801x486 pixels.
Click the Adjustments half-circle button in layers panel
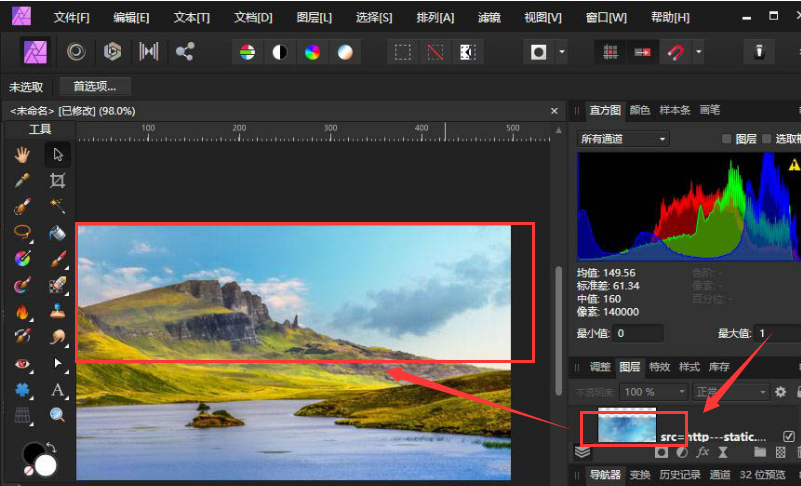[682, 452]
